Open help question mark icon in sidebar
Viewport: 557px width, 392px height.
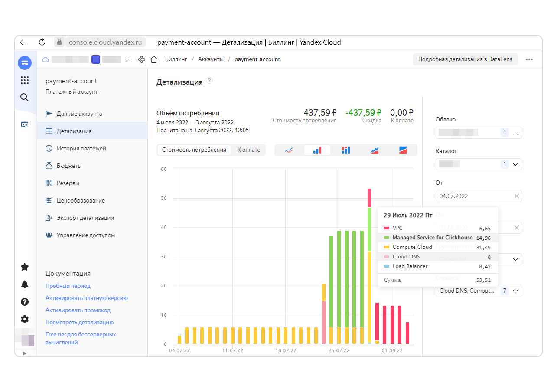[25, 302]
